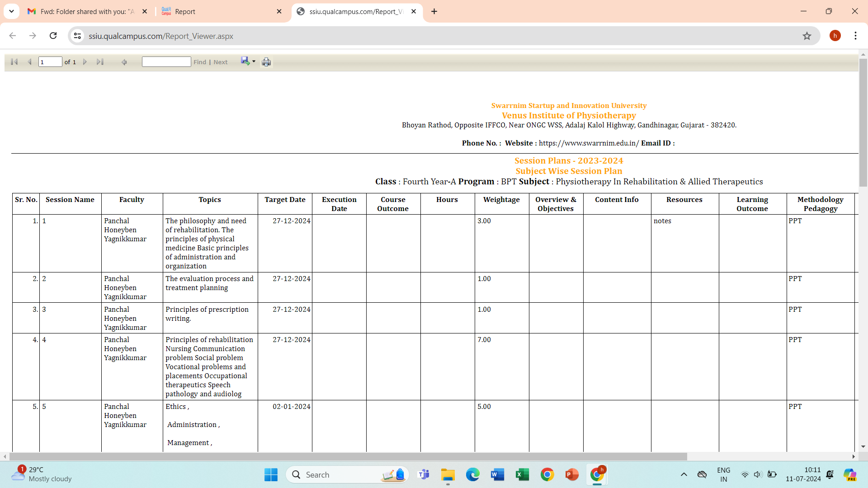The height and width of the screenshot is (488, 868).
Task: Open the ENG IN language switcher
Action: click(x=724, y=475)
